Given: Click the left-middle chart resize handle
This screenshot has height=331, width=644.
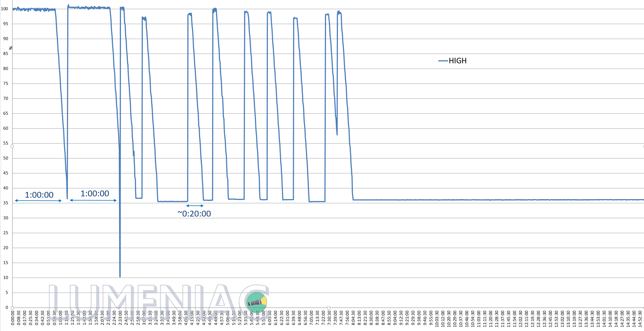Looking at the screenshot, I should 12,147.
